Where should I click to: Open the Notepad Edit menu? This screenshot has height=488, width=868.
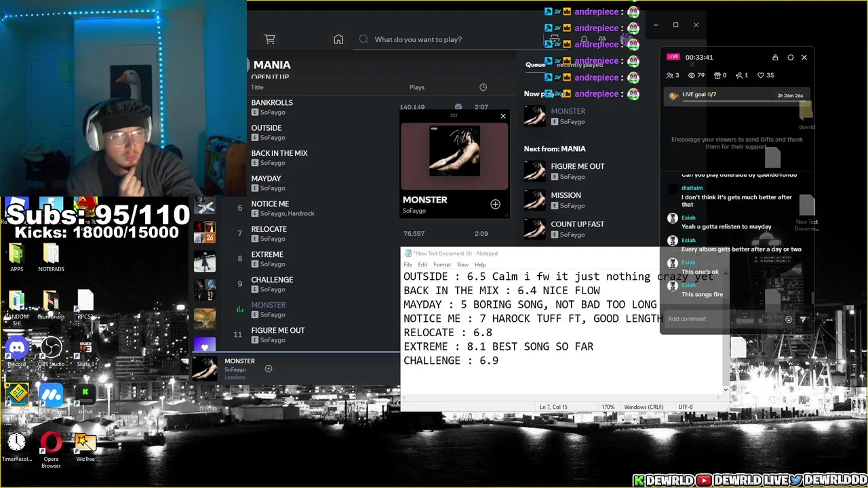point(422,265)
